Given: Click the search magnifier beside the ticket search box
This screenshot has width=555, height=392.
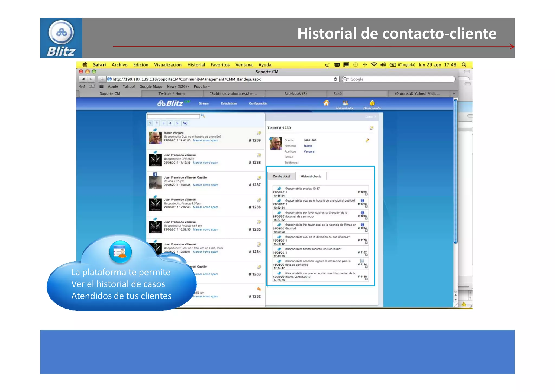Looking at the screenshot, I should (203, 116).
